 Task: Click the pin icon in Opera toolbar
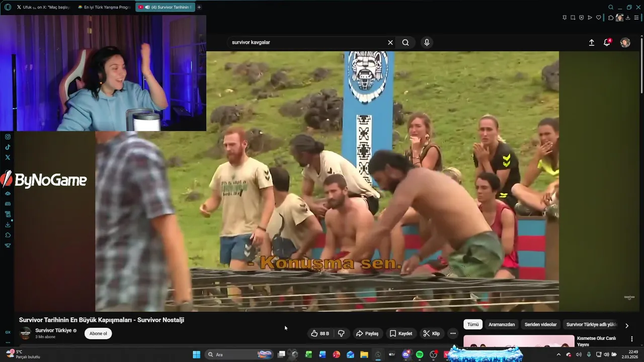tap(565, 18)
